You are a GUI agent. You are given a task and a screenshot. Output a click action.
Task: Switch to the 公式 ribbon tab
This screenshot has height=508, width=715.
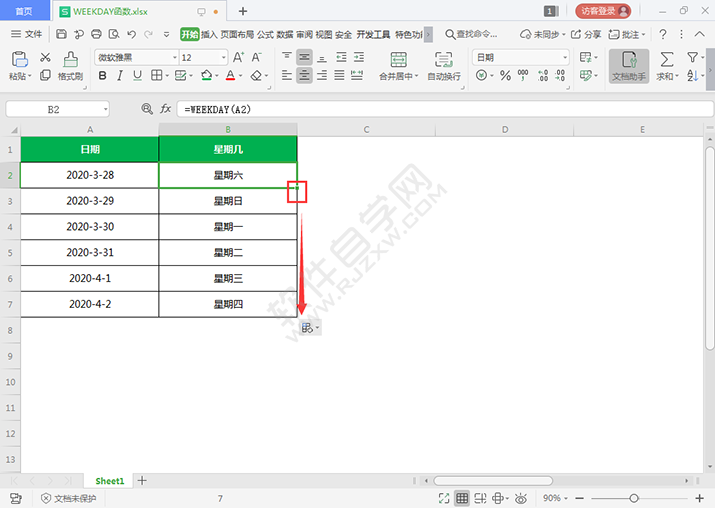click(265, 35)
